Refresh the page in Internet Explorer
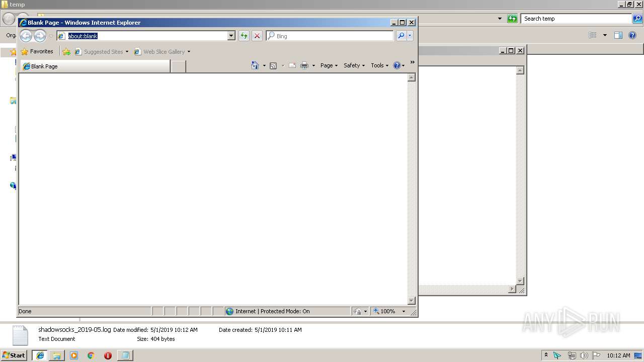 click(x=244, y=36)
